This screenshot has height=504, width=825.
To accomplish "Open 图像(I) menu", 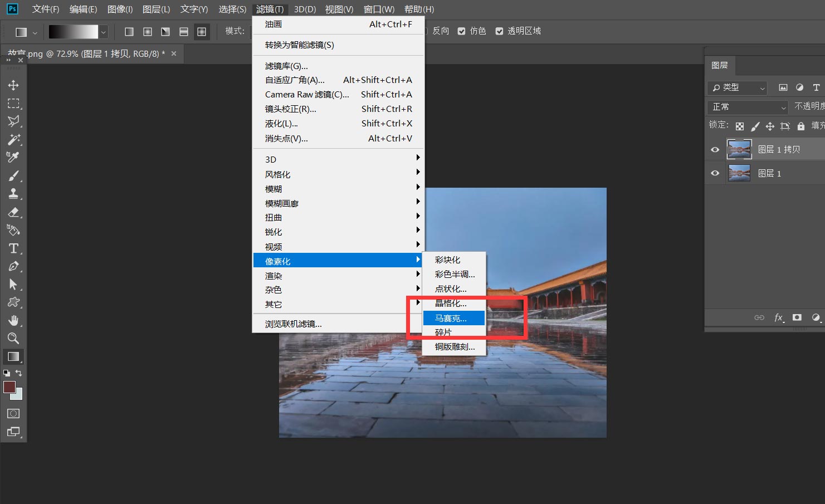I will coord(120,9).
